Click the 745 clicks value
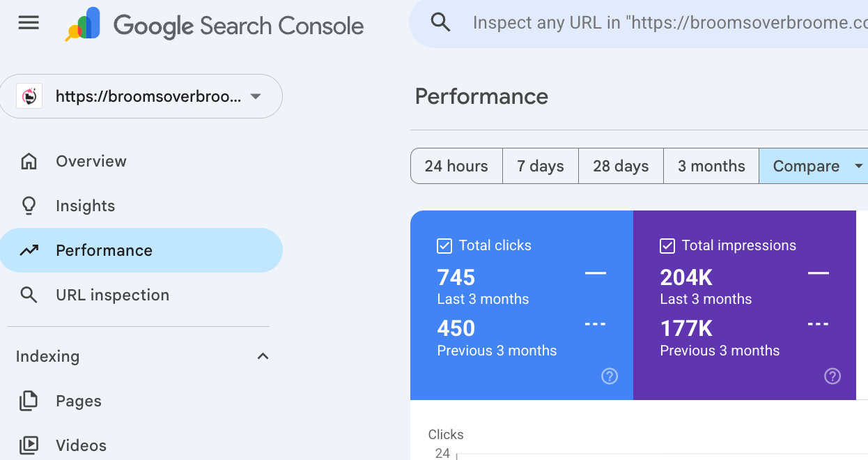Screen dimensions: 868x460 point(456,277)
